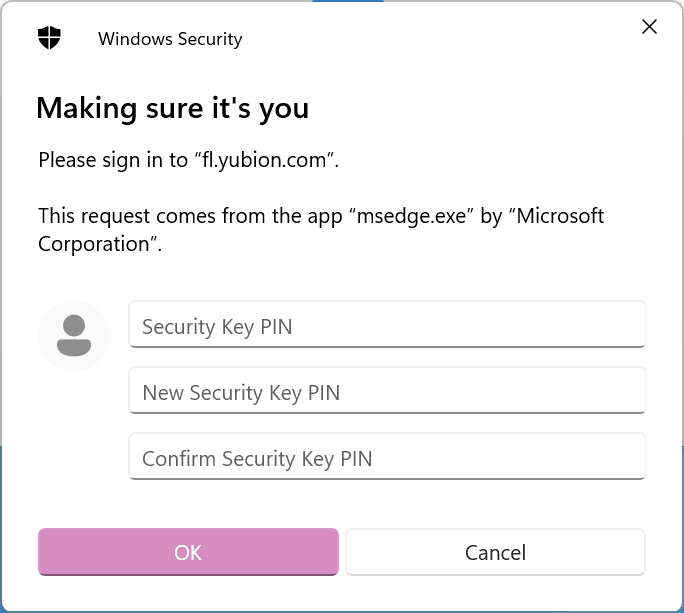Screen dimensions: 684x613
Task: Click 'it's you' in the heading
Action: click(260, 109)
